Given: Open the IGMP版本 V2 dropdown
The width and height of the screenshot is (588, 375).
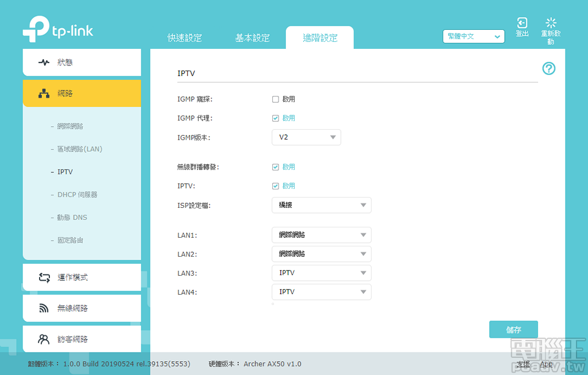Looking at the screenshot, I should pyautogui.click(x=306, y=137).
